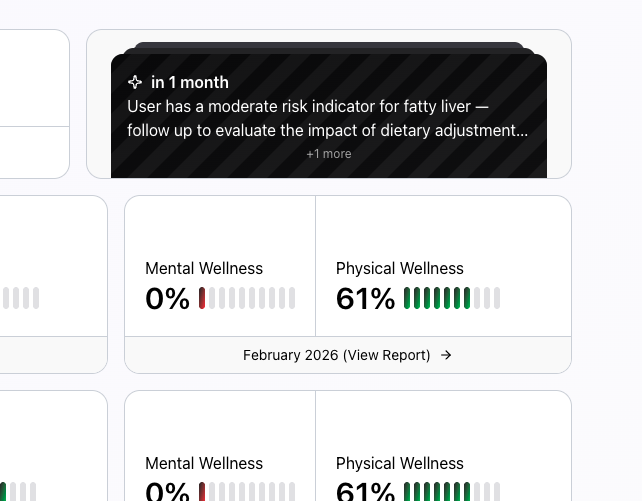Select Physical Wellness label in February 2026 card

400,268
